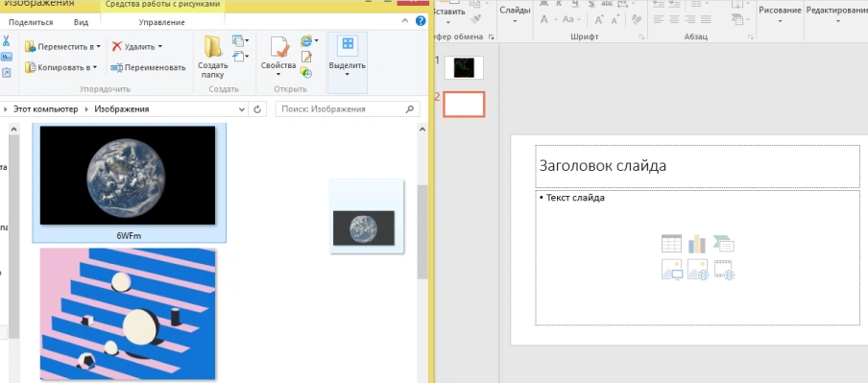Click the Заголовок слайда title placeholder
This screenshot has height=383, width=868.
pos(697,167)
